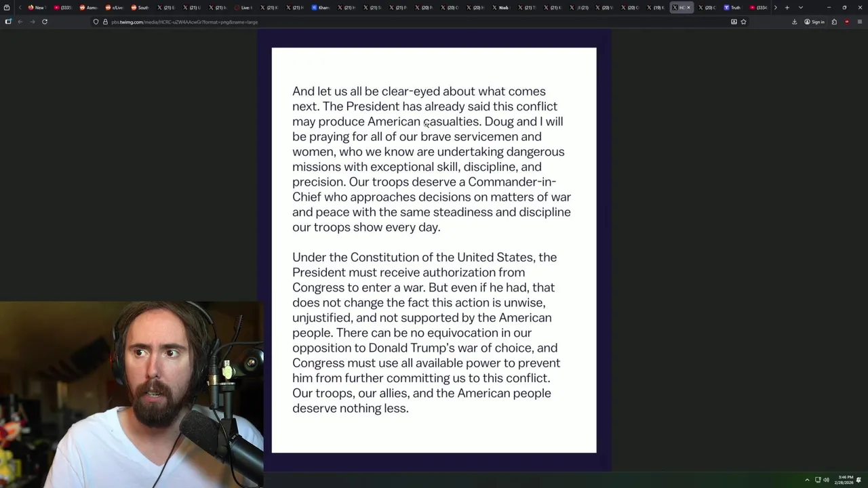Go forward with the forward arrow

coord(32,22)
